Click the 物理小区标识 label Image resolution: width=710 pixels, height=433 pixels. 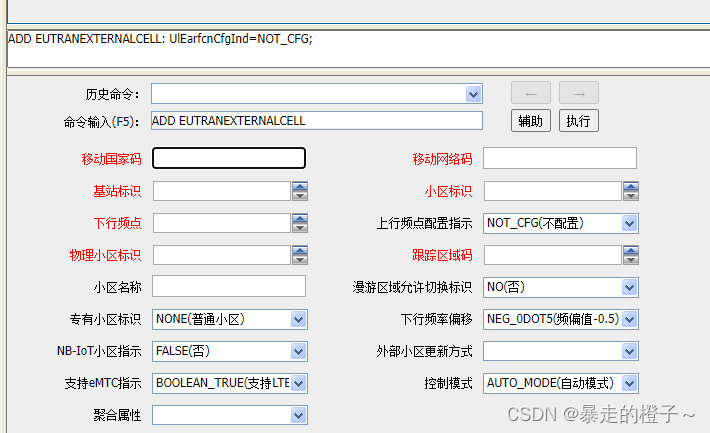[x=106, y=255]
